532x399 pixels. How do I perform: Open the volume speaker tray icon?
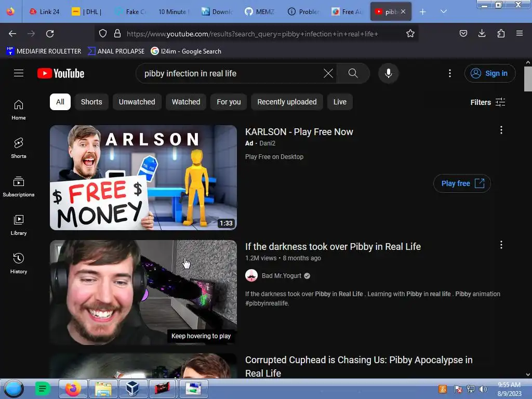(x=483, y=389)
